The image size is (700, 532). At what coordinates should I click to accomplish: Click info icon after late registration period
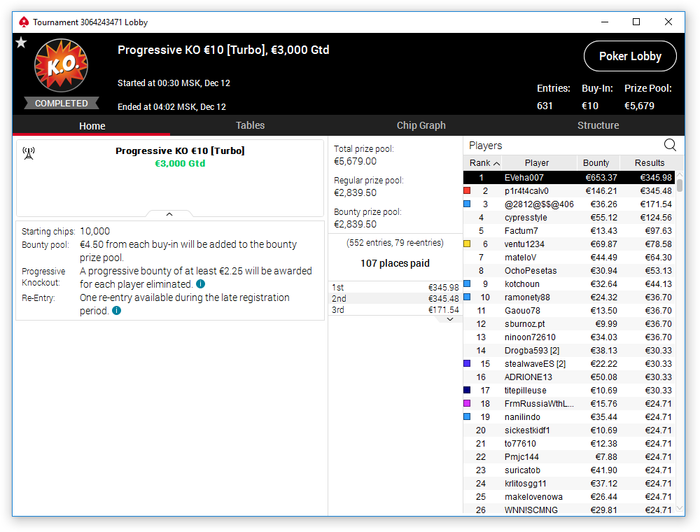click(x=117, y=311)
